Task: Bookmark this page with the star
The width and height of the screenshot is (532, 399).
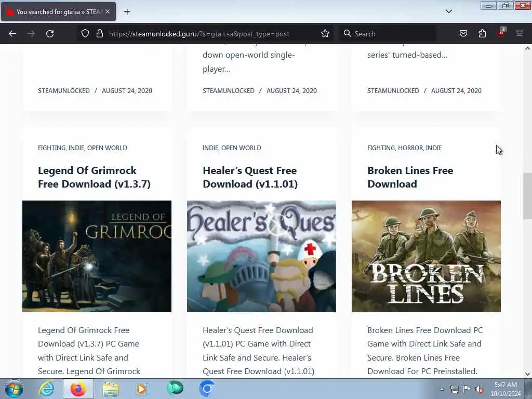Action: 325,34
